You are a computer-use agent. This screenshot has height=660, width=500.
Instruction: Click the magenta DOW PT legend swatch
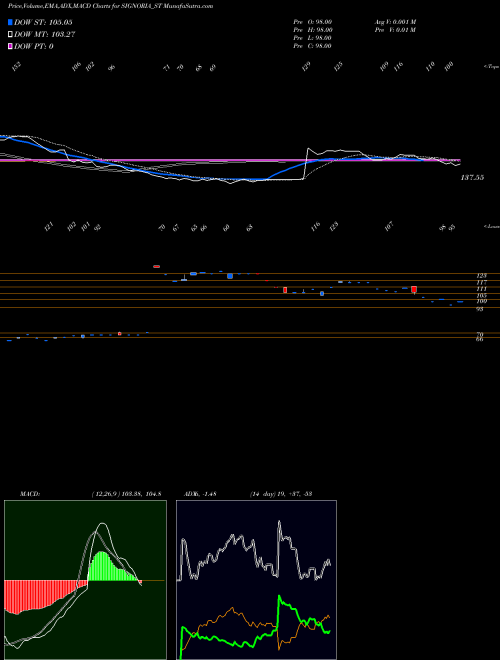point(10,47)
